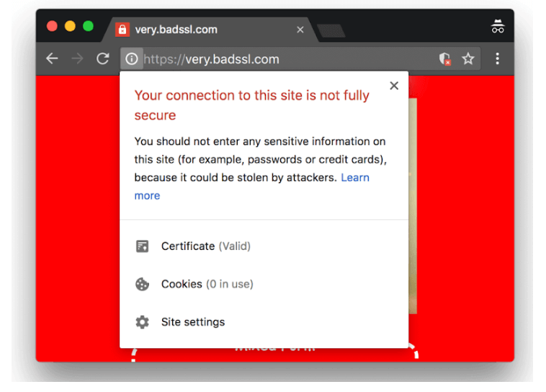Click the incognito mode icon

point(498,27)
